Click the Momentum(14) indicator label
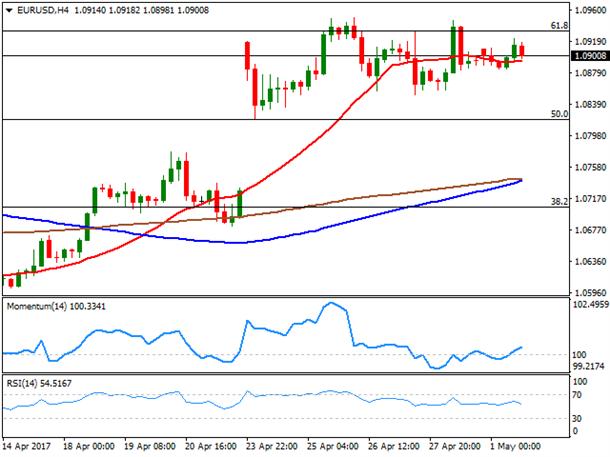 56,306
